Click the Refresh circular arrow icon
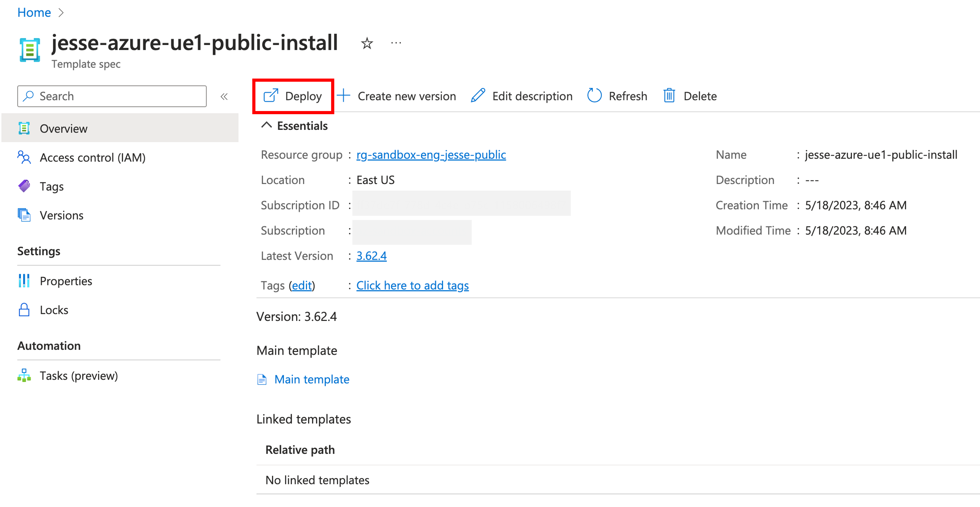 [594, 96]
